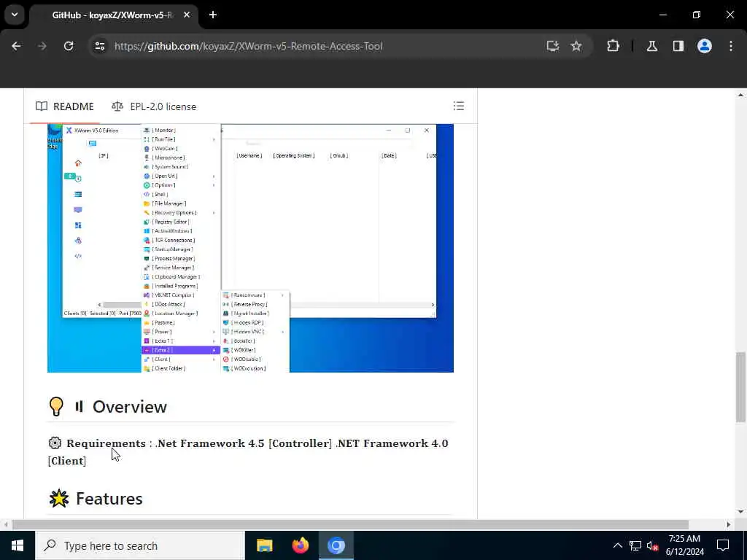Viewport: 747px width, 560px height.
Task: Toggle the browser side panel
Action: (x=678, y=46)
